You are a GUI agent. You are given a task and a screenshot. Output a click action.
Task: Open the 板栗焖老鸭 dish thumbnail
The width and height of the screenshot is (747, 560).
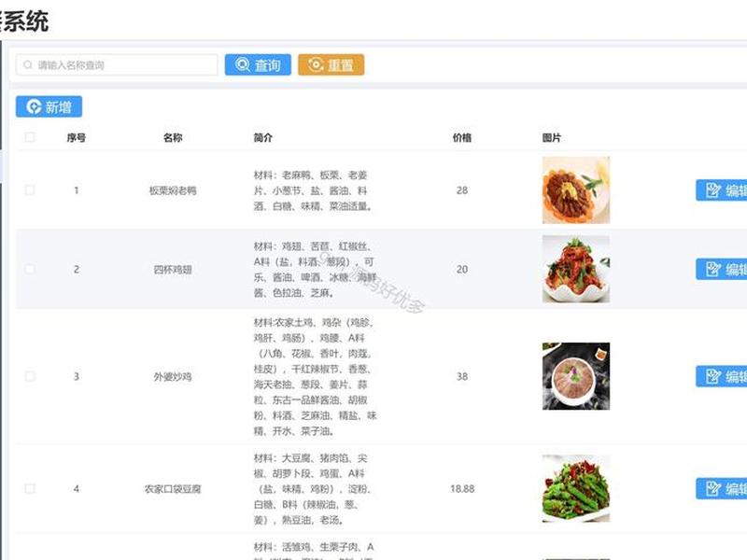(576, 190)
